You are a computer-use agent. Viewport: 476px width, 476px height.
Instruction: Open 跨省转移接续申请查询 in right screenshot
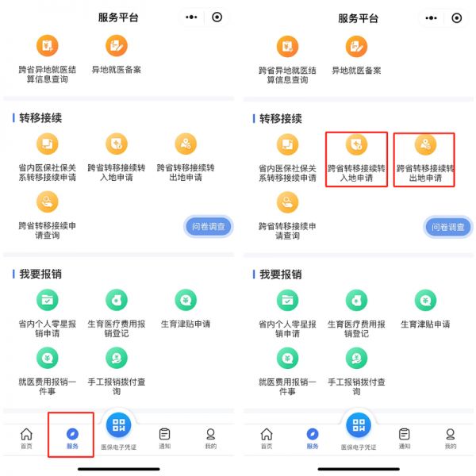[287, 216]
